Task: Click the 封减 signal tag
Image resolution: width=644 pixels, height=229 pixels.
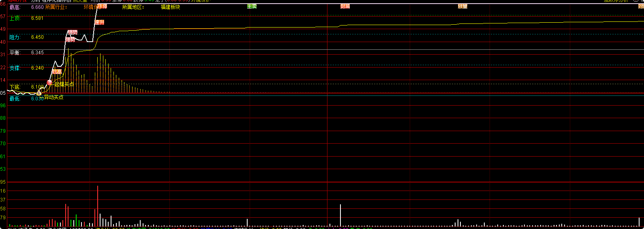Action: pos(345,6)
